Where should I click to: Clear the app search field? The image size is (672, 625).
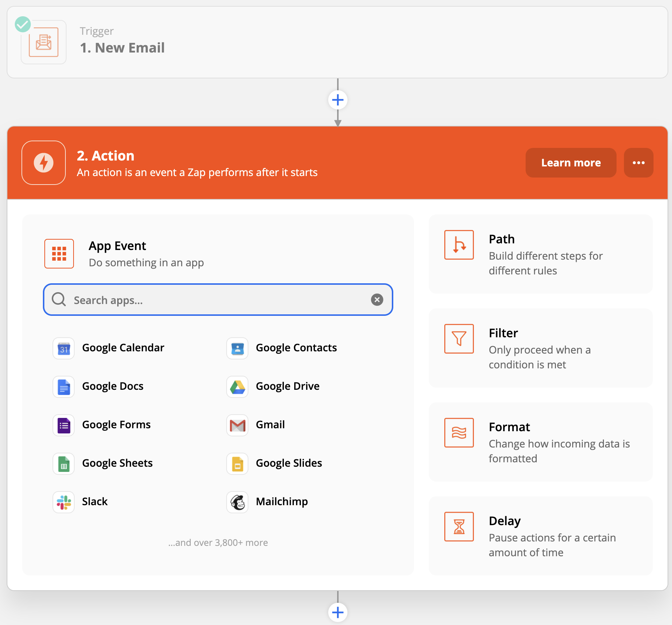click(377, 300)
